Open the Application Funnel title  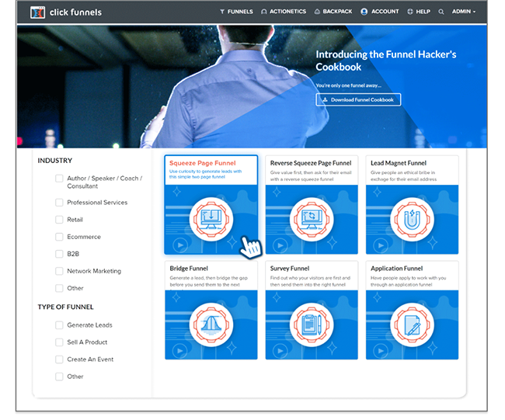(396, 269)
